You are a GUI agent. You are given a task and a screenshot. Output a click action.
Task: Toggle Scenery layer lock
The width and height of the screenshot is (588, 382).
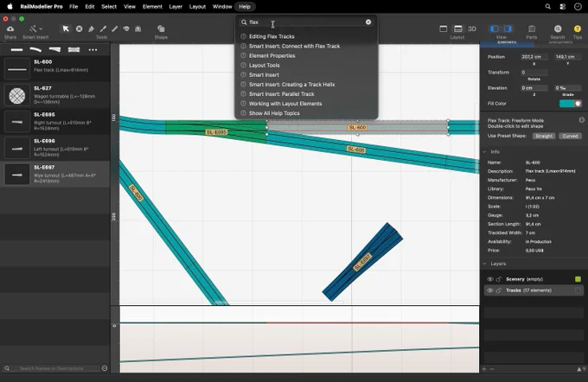coord(498,279)
